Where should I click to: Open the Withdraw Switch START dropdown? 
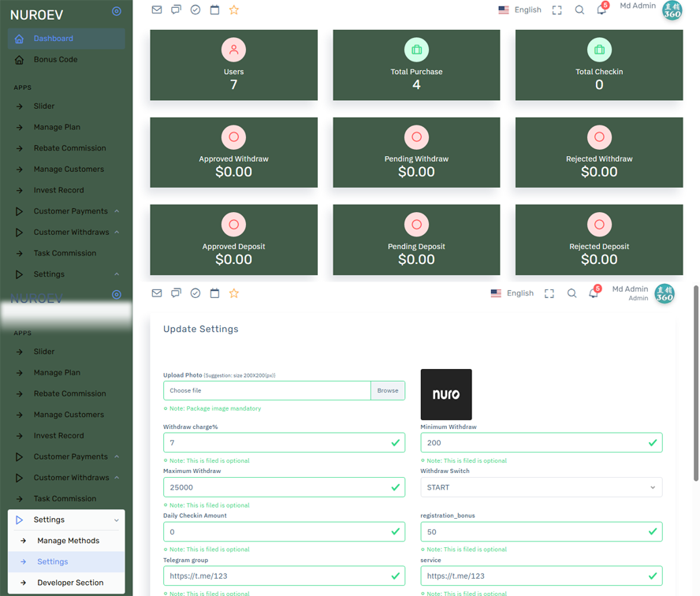tap(541, 487)
